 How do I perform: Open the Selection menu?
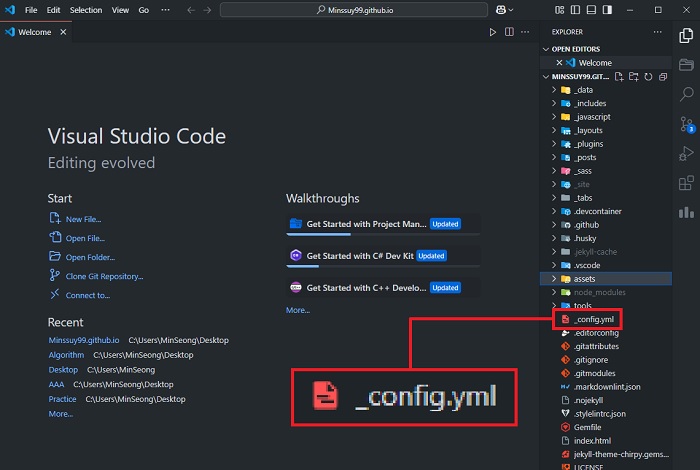click(x=86, y=9)
